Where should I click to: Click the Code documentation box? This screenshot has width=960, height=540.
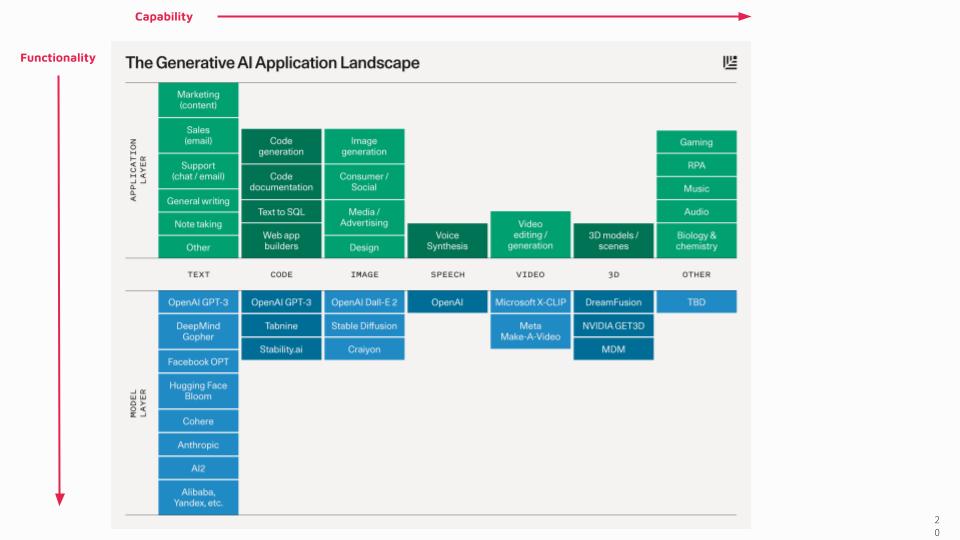click(281, 182)
